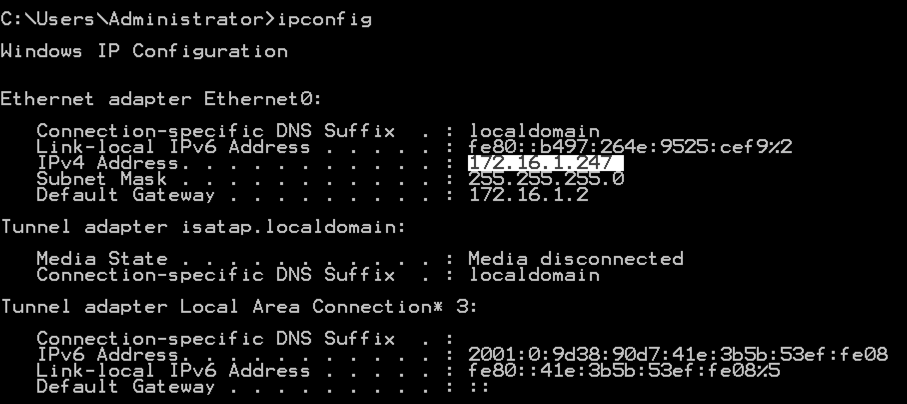
Task: Click the localdomain DNS suffix under isatap adapter
Action: point(534,274)
